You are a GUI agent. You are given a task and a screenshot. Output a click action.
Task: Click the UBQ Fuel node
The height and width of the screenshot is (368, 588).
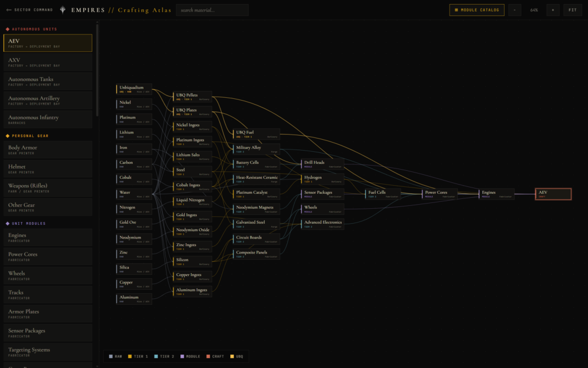[x=256, y=134]
